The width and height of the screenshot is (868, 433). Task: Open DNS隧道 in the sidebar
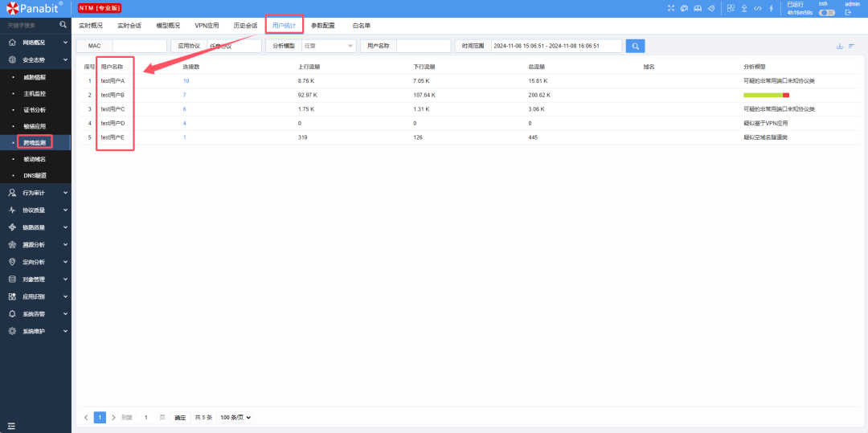coord(35,175)
